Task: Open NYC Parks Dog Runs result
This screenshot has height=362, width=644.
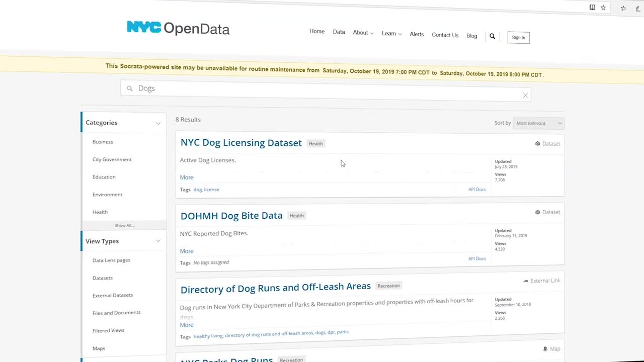Action: tap(226, 359)
